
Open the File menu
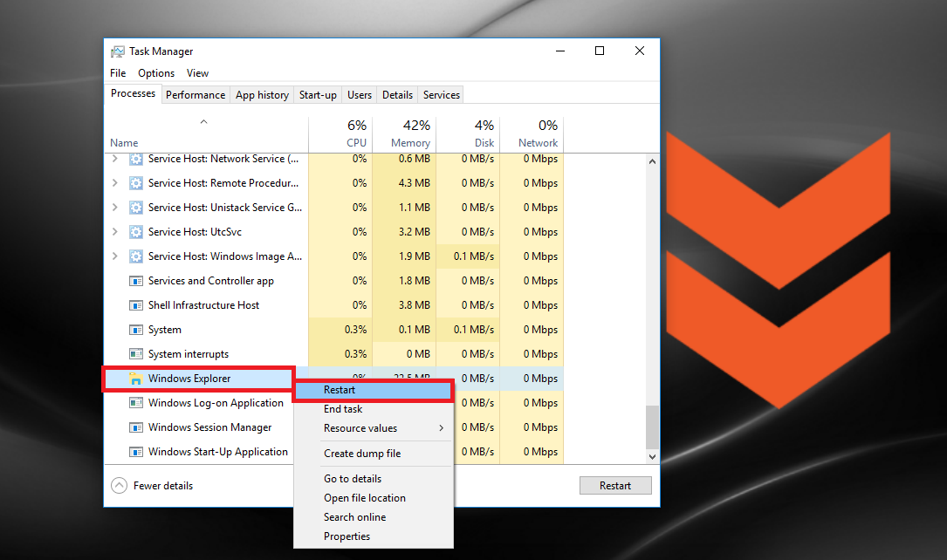118,73
